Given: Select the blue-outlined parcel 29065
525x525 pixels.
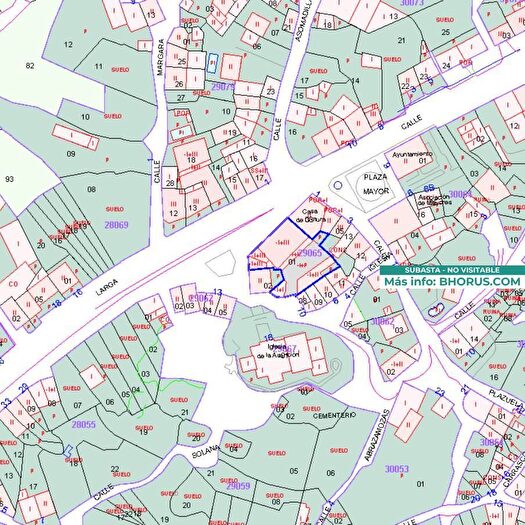Looking at the screenshot, I should (x=292, y=256).
